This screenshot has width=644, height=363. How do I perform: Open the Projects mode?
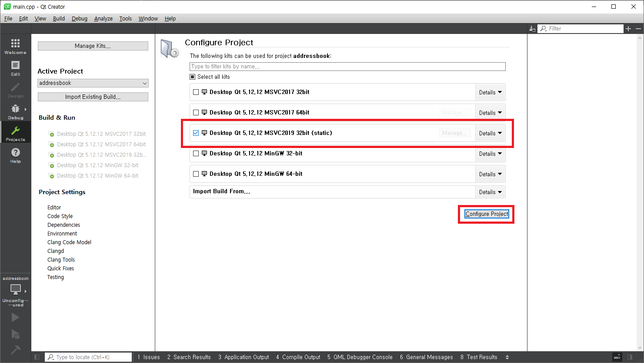click(x=15, y=133)
